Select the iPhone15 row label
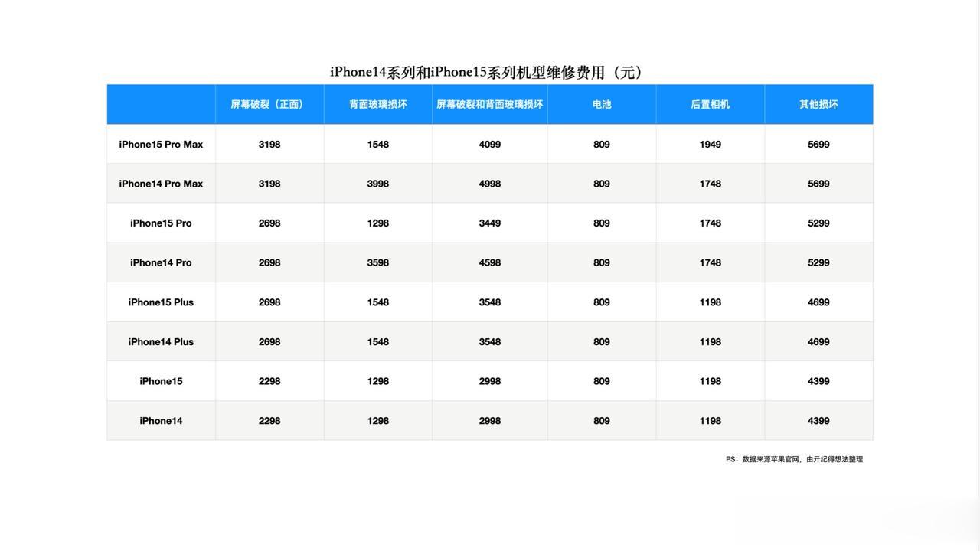This screenshot has width=980, height=551. [x=161, y=381]
